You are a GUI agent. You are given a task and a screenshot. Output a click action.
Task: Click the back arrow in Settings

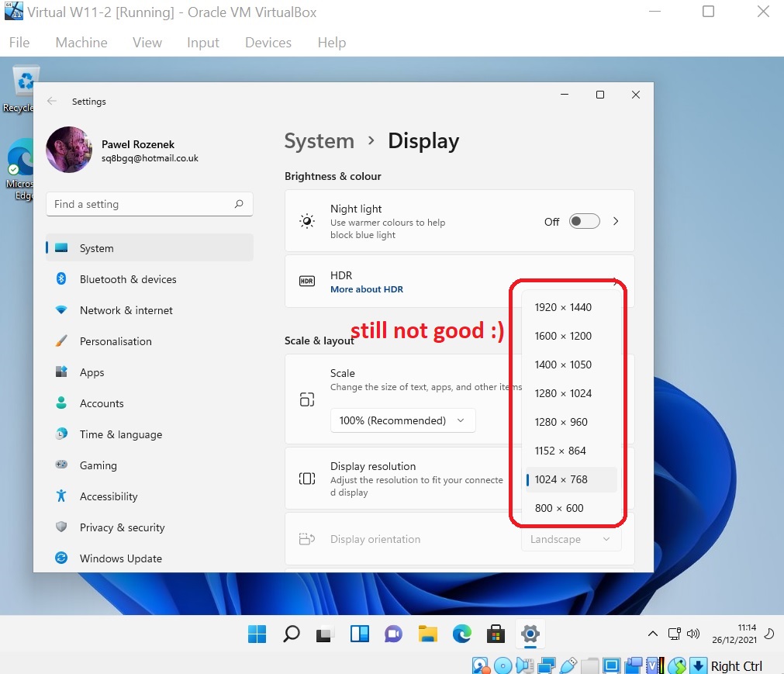(51, 101)
